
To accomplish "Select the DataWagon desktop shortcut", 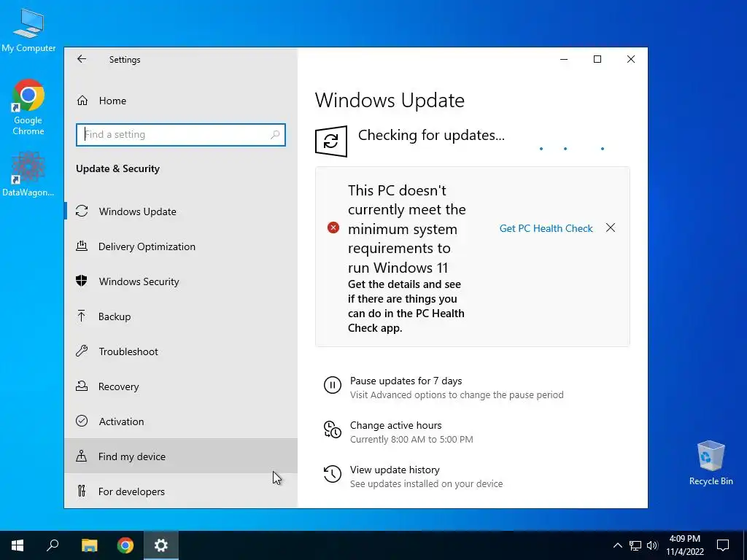I will (x=28, y=174).
